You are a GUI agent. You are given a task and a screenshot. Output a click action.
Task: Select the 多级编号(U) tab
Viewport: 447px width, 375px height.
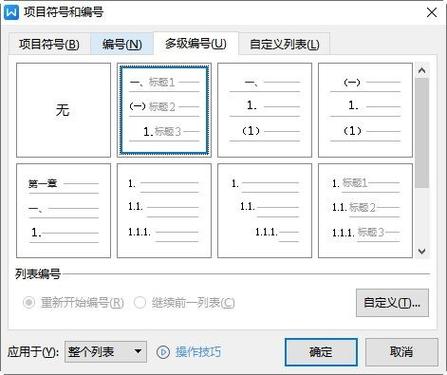coord(196,43)
